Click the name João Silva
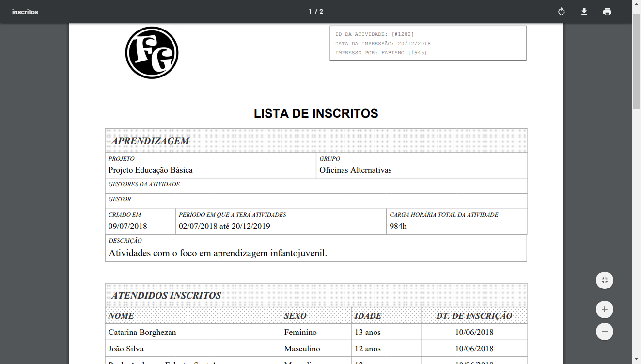Viewport: 641px width, 364px height. coord(126,349)
